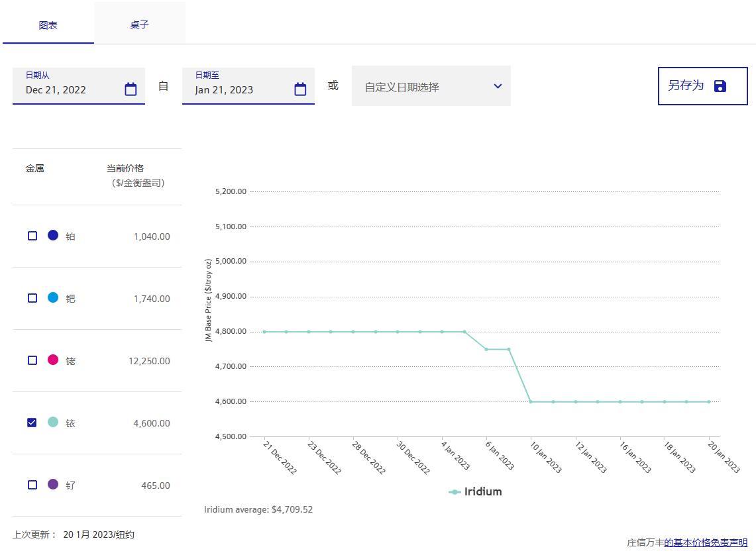The width and height of the screenshot is (756, 557).
Task: Click the Iridium legend marker below chart
Action: pos(455,492)
